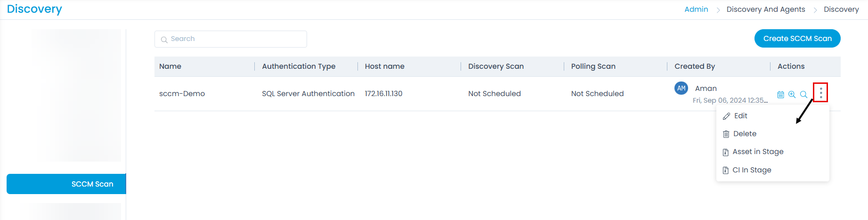Click the Created By column header
This screenshot has height=220, width=868.
pos(694,66)
